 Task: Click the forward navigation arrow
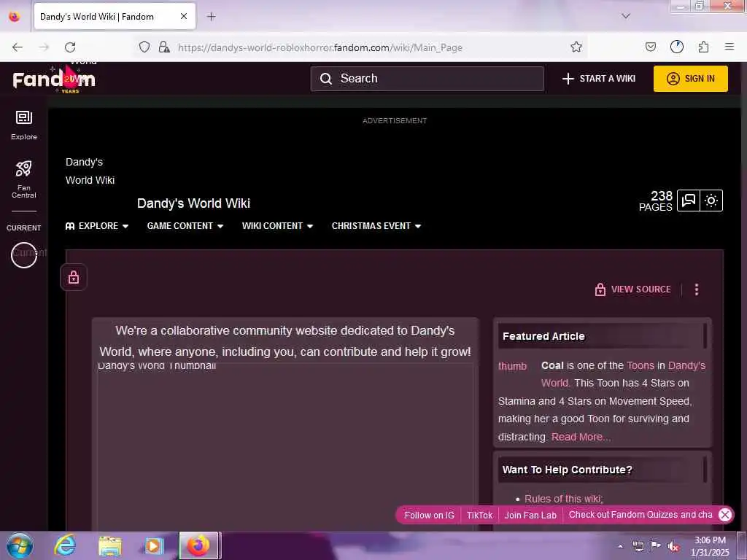point(44,47)
